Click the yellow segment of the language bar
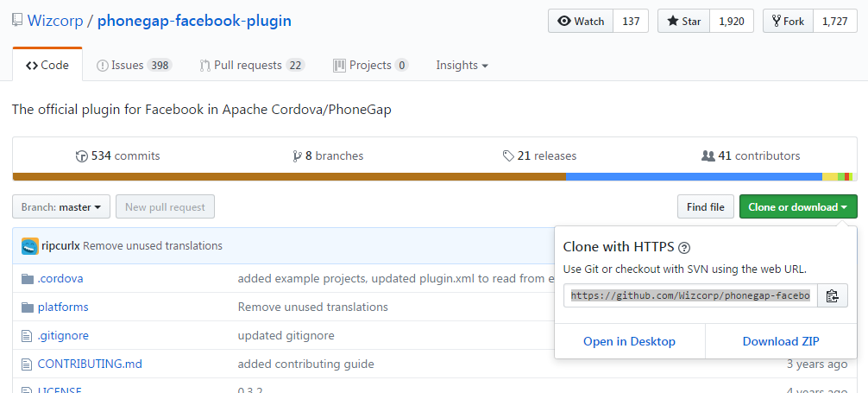Image resolution: width=868 pixels, height=393 pixels. 830,177
